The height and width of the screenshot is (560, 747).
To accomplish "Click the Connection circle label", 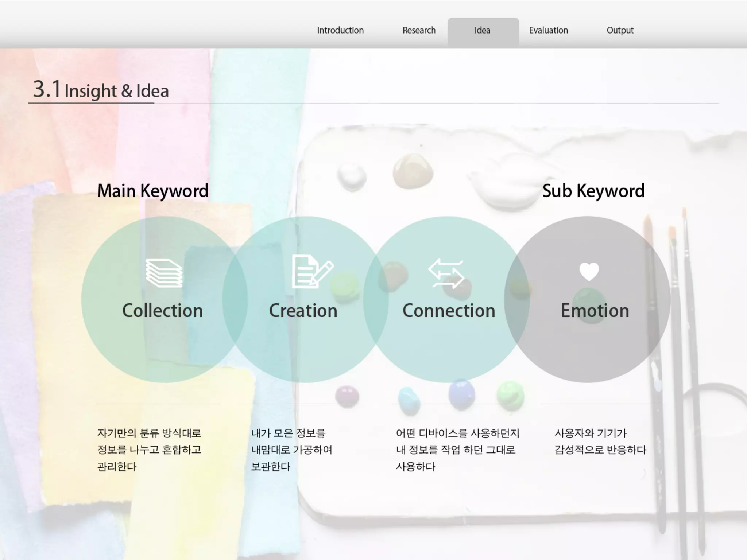I will pyautogui.click(x=449, y=311).
